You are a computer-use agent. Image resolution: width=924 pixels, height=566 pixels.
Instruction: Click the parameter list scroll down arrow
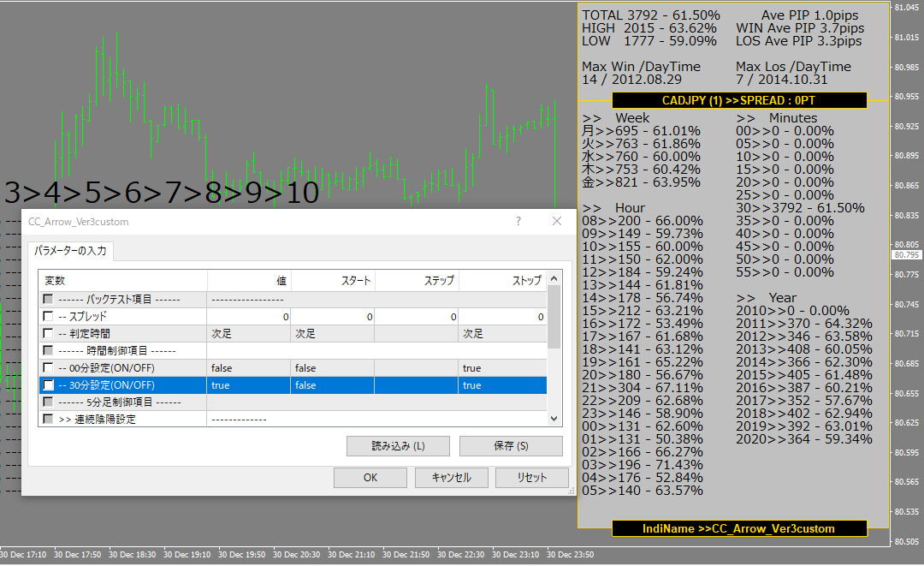pos(554,419)
